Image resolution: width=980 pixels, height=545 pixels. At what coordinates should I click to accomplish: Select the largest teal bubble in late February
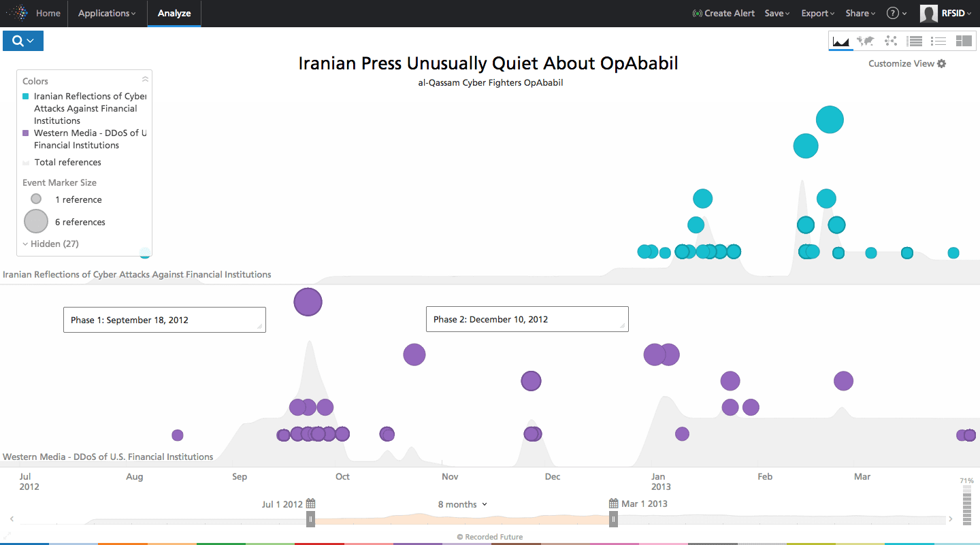pyautogui.click(x=830, y=120)
